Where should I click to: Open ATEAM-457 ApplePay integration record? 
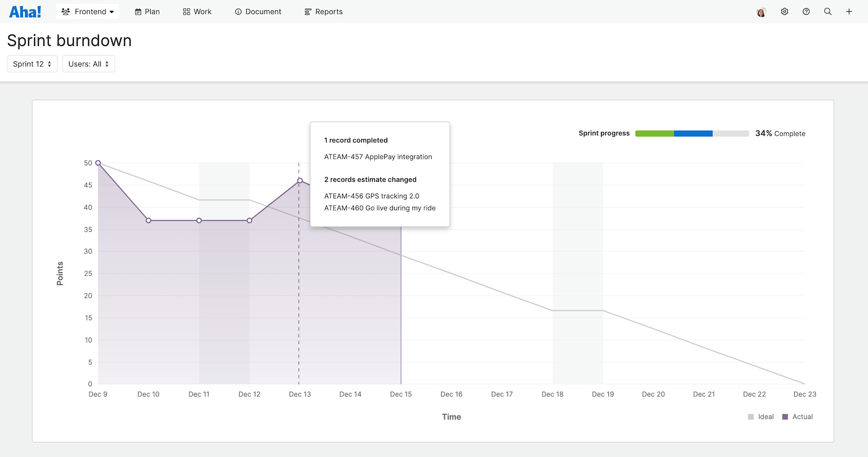point(378,157)
